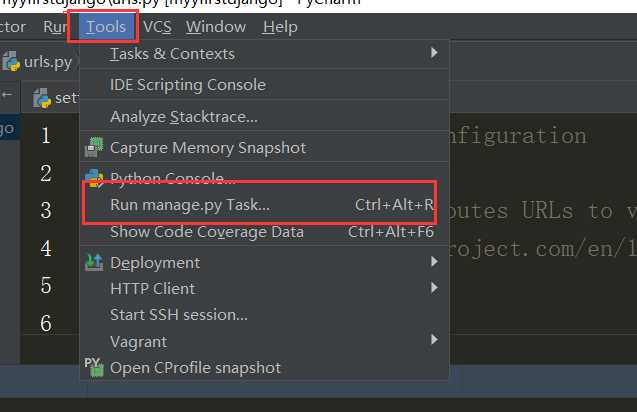Expand the Deployment submenu arrow
The height and width of the screenshot is (412, 637).
[x=434, y=261]
